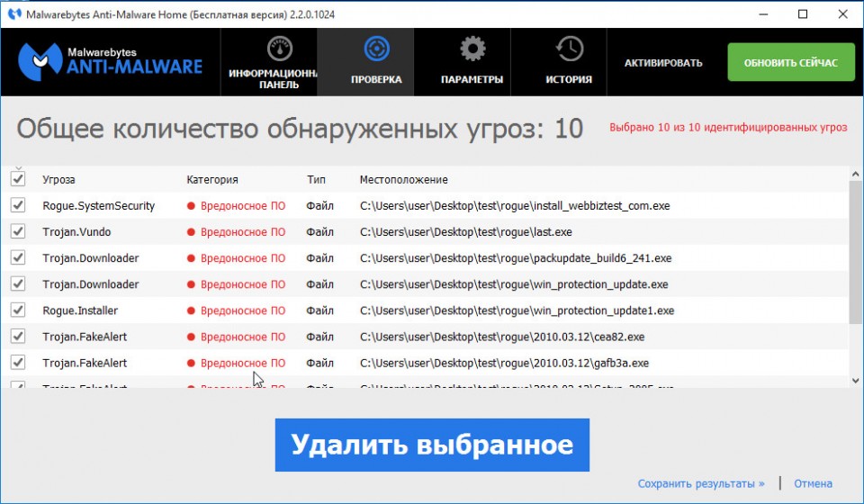The image size is (864, 504).
Task: Click the scrollbar up arrow
Action: tap(855, 174)
